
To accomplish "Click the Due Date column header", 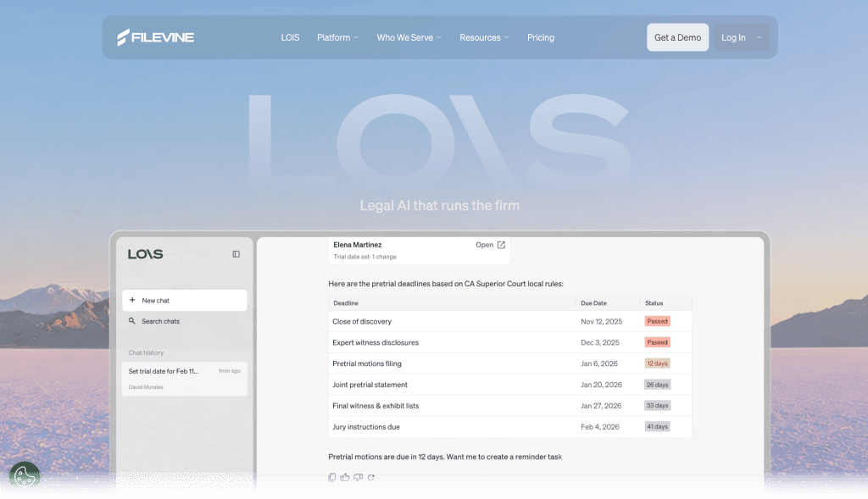I will [x=593, y=303].
